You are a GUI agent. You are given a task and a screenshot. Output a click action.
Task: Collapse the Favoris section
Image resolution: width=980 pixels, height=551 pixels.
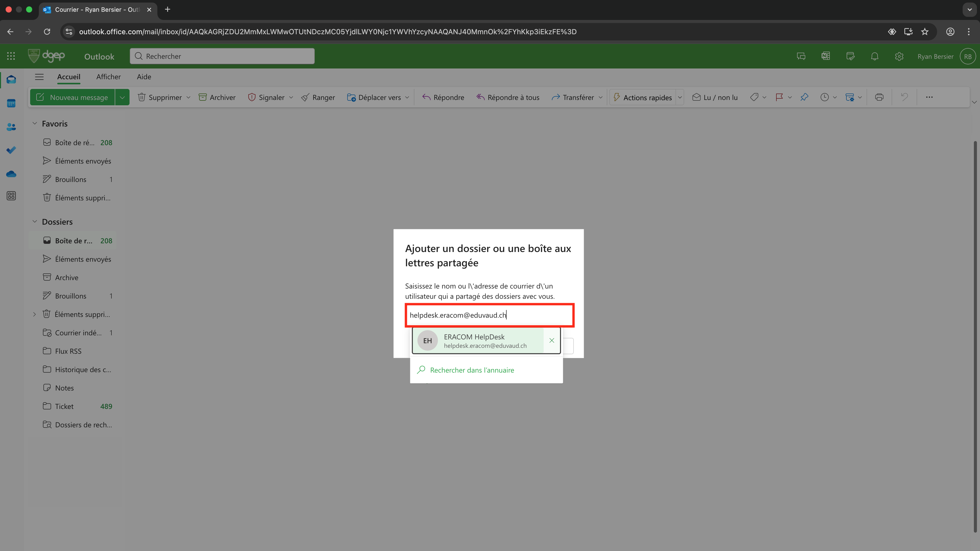point(35,123)
